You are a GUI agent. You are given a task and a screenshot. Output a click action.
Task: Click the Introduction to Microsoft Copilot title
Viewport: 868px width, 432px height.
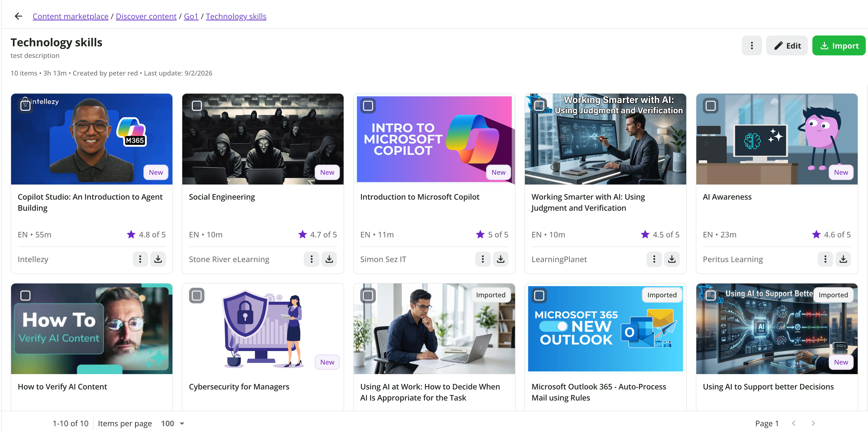pos(419,197)
